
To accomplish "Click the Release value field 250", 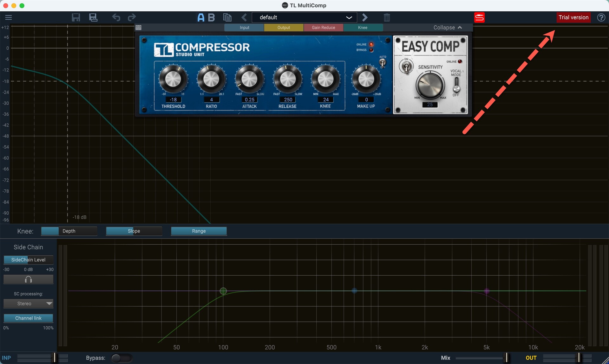I will [x=288, y=99].
